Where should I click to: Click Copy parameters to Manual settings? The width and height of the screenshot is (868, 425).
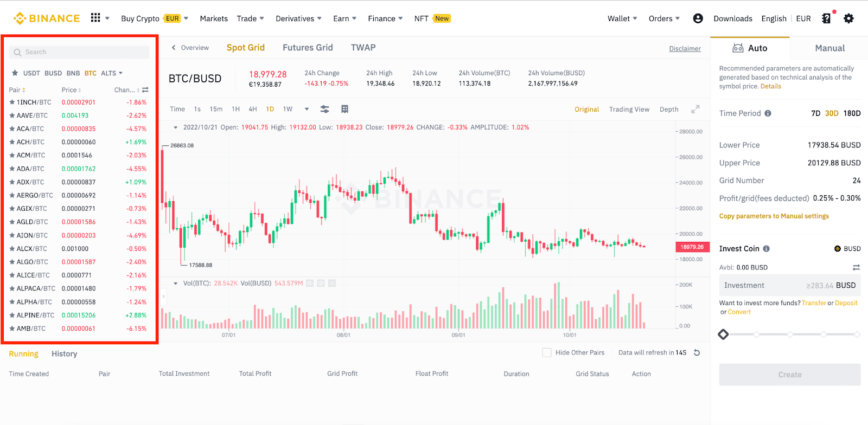pyautogui.click(x=774, y=216)
